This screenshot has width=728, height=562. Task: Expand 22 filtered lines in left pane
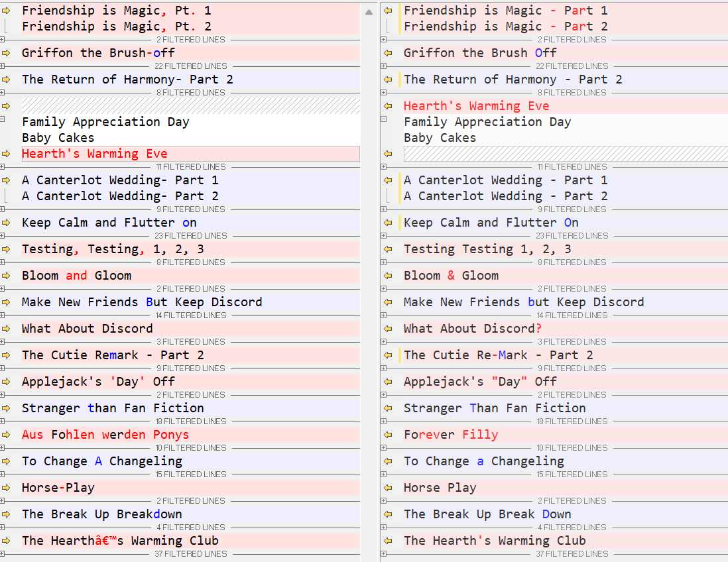pos(3,66)
